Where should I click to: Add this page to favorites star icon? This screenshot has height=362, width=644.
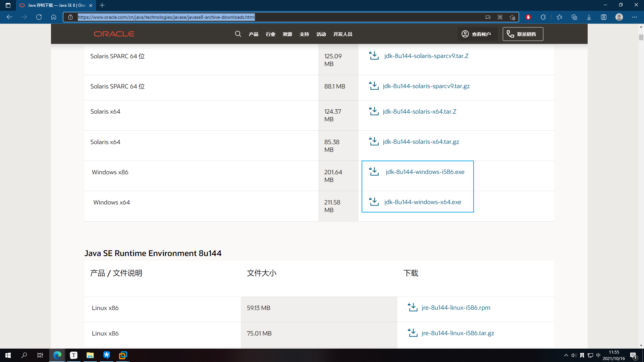(x=512, y=17)
